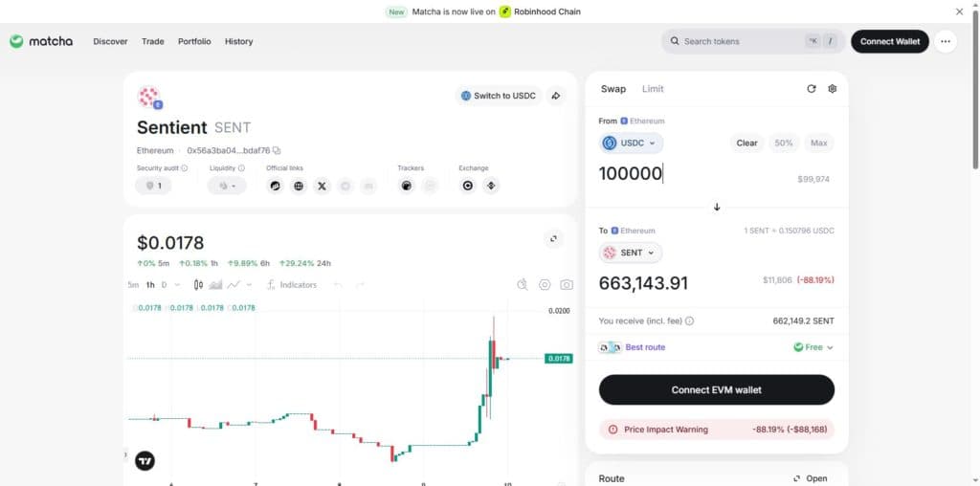Click the 100000 amount input
Viewport: 980px width, 486px height.
click(632, 174)
